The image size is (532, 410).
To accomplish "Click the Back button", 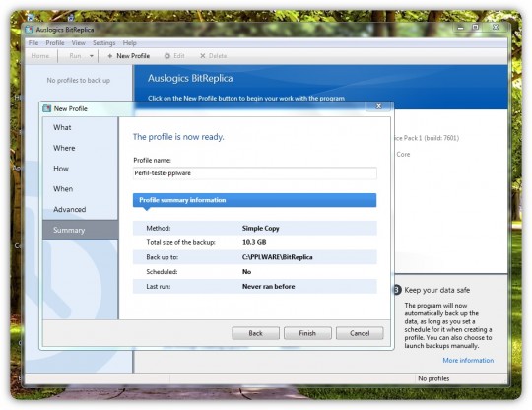I will tap(255, 333).
